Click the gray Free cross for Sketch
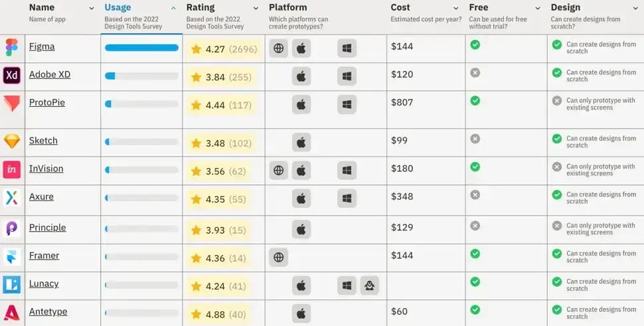Screen dimensions: 644x326 (475, 139)
